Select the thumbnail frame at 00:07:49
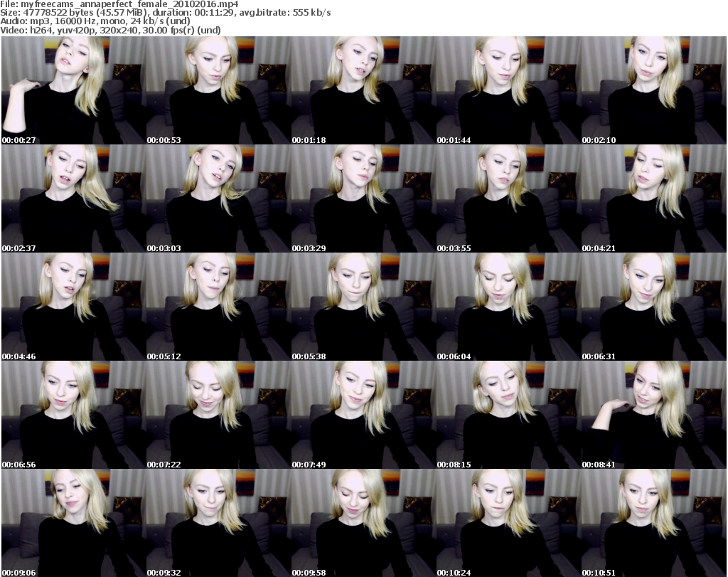This screenshot has height=577, width=728. click(x=364, y=415)
